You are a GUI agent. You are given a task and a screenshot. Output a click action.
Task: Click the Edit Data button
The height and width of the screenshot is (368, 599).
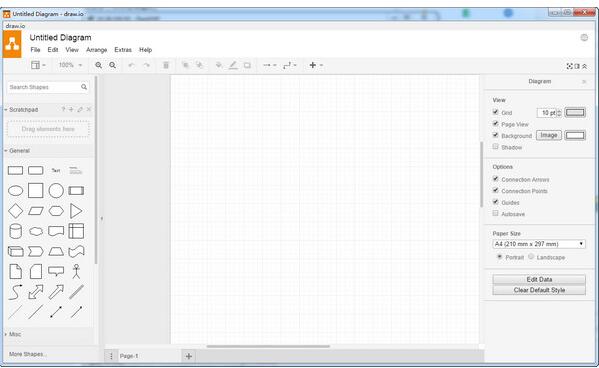pos(539,279)
